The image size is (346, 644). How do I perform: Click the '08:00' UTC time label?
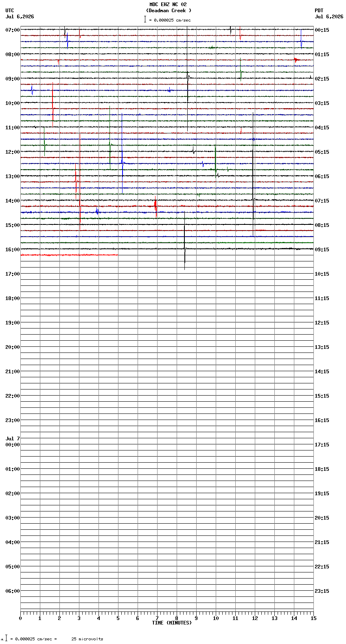coord(13,54)
